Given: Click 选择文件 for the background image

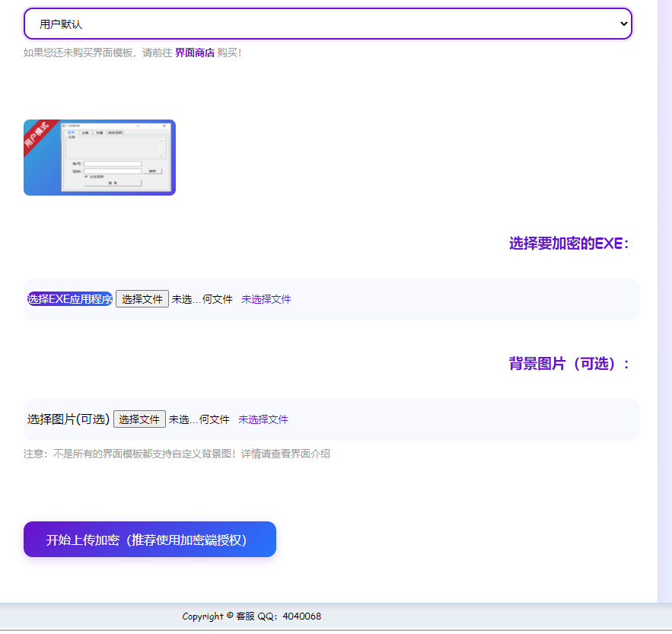Looking at the screenshot, I should (139, 419).
